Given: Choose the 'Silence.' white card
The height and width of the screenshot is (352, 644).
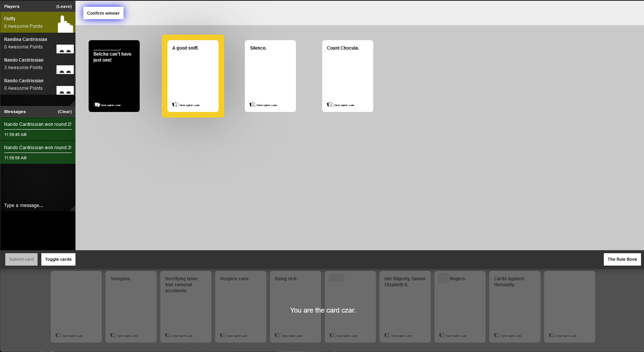Looking at the screenshot, I should pyautogui.click(x=270, y=76).
